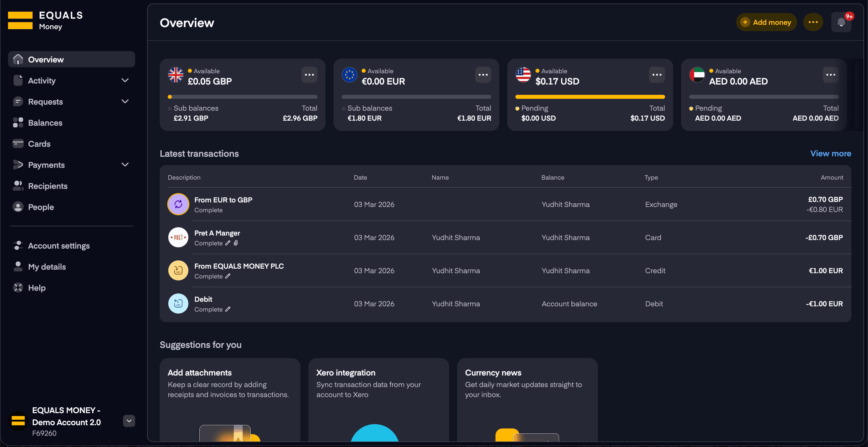Click the header three-dot more options button
The width and height of the screenshot is (868, 447).
(x=813, y=22)
